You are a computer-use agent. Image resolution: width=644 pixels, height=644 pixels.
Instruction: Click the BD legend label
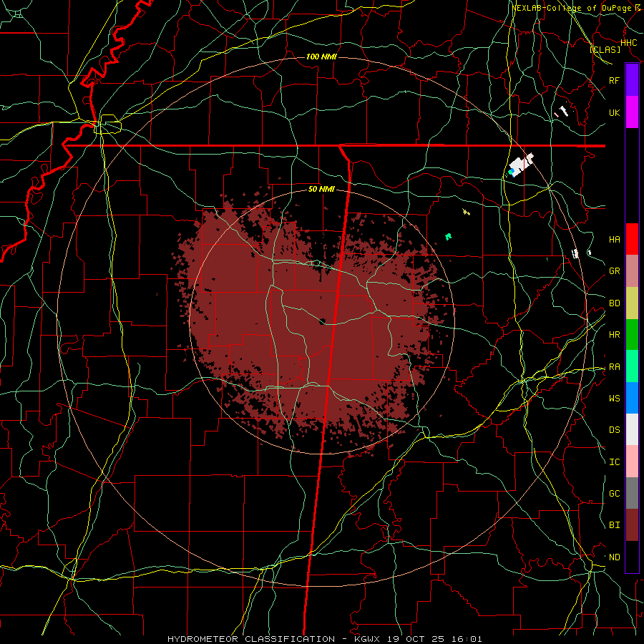[614, 303]
